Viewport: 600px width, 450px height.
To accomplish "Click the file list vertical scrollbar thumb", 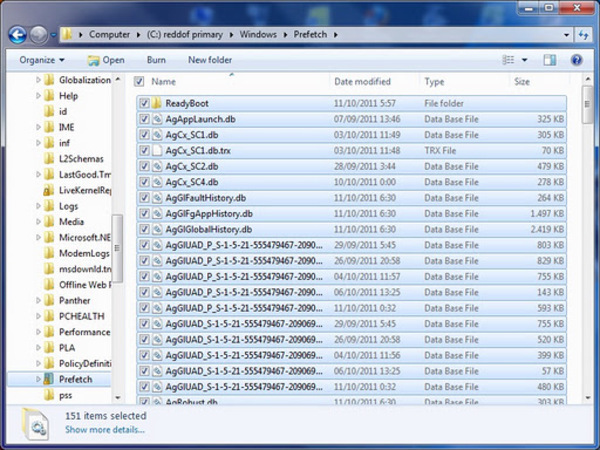I will click(x=587, y=104).
